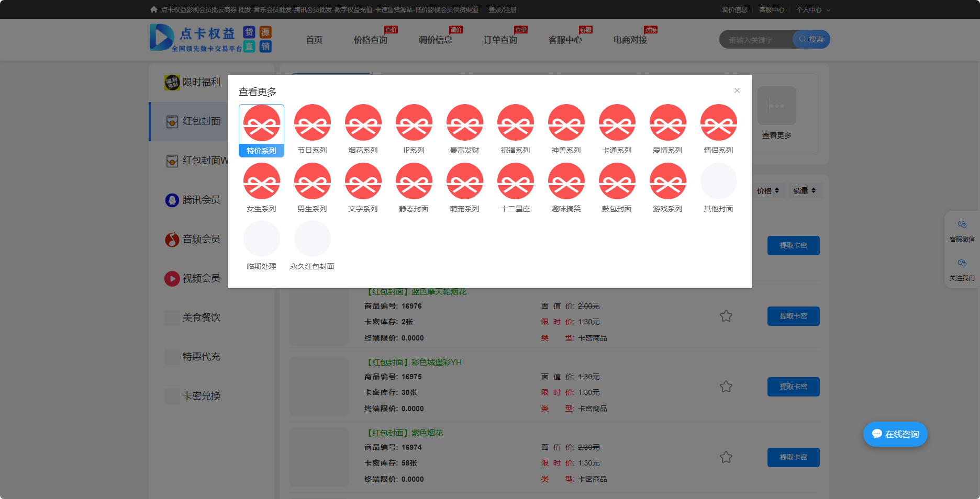Star the 蓝色摩天轮烟花 product
The image size is (980, 499).
click(x=726, y=316)
